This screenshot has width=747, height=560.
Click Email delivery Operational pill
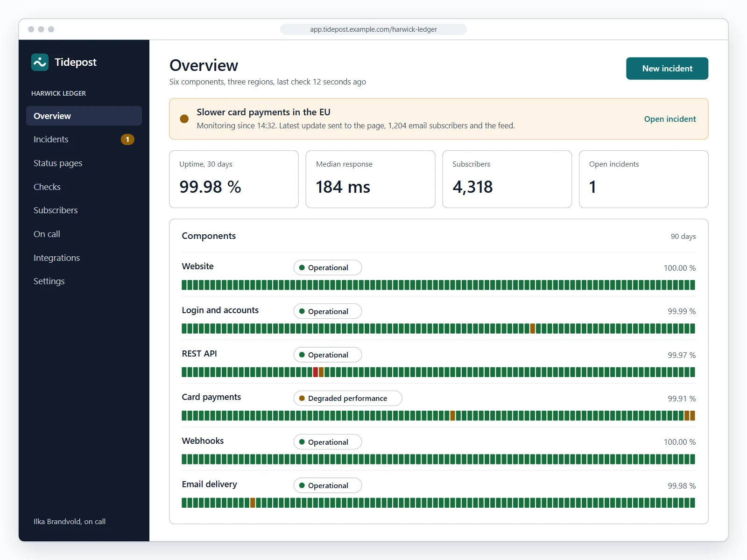coord(328,485)
